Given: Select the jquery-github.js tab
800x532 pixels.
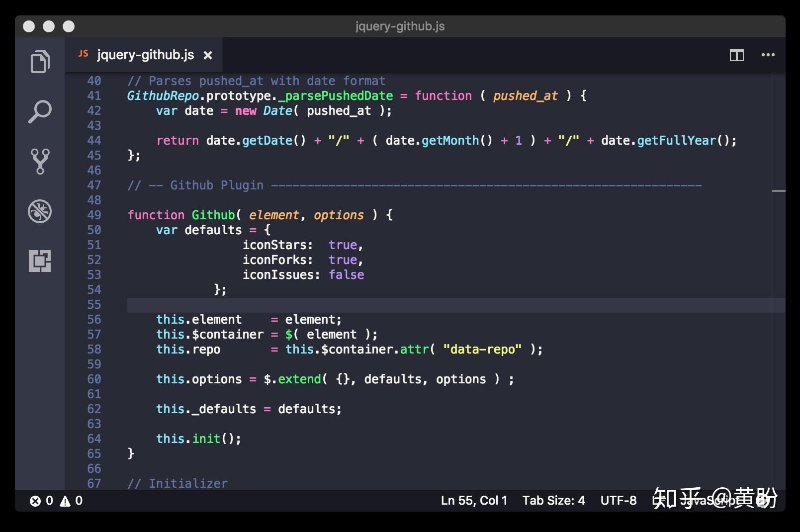Looking at the screenshot, I should pos(144,55).
